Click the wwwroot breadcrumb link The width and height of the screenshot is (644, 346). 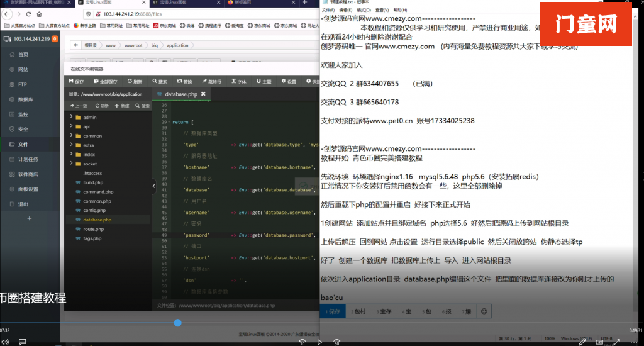pos(133,45)
